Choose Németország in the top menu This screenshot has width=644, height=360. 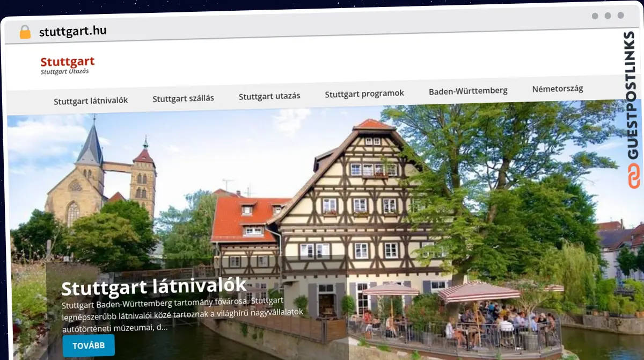click(x=558, y=89)
